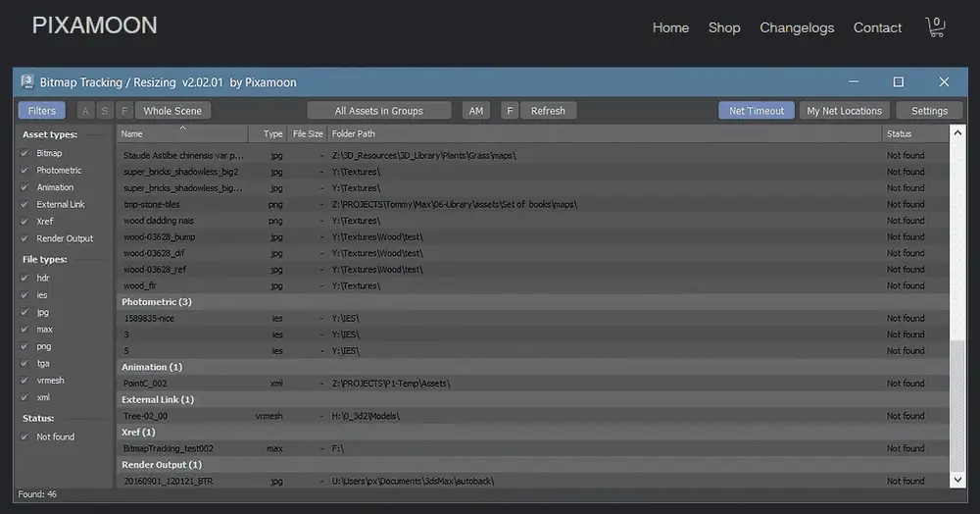Sort by the Folder Path column header

click(604, 133)
